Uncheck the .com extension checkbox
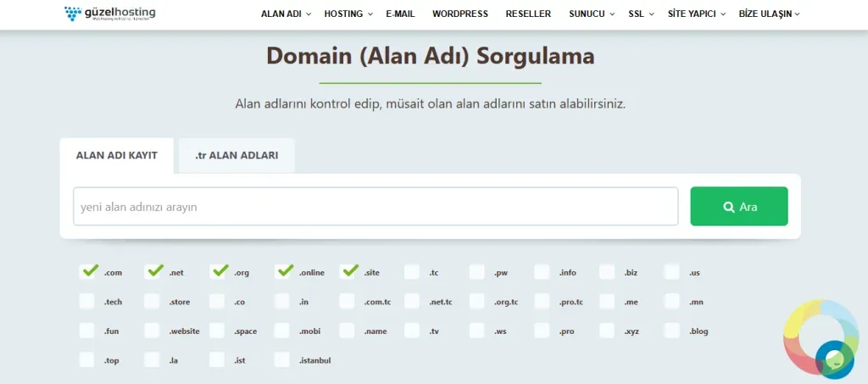Screen dimensions: 868x384 tap(87, 272)
